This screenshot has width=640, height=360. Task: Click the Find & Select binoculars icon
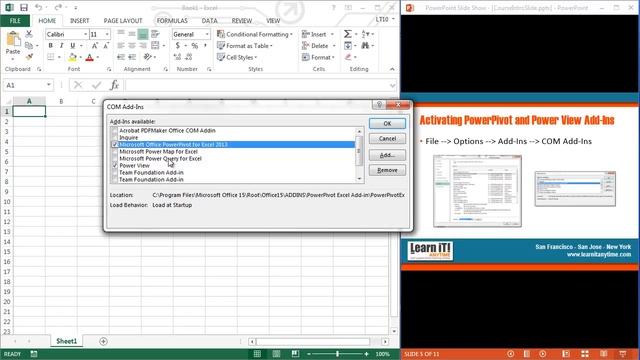tap(365, 46)
